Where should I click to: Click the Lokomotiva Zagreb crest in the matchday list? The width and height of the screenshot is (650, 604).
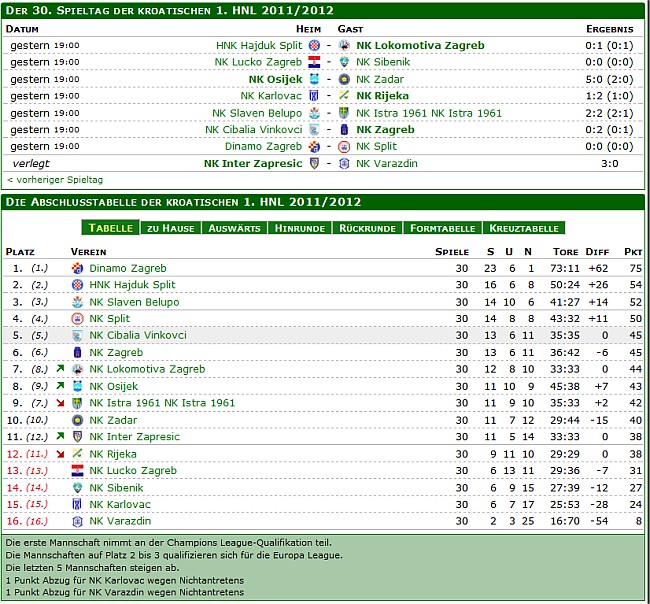coord(344,45)
